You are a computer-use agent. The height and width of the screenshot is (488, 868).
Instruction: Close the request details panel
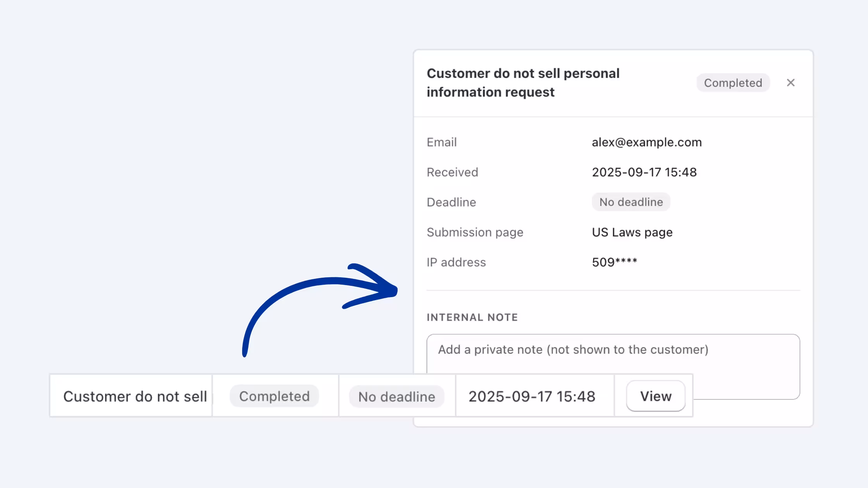point(790,83)
